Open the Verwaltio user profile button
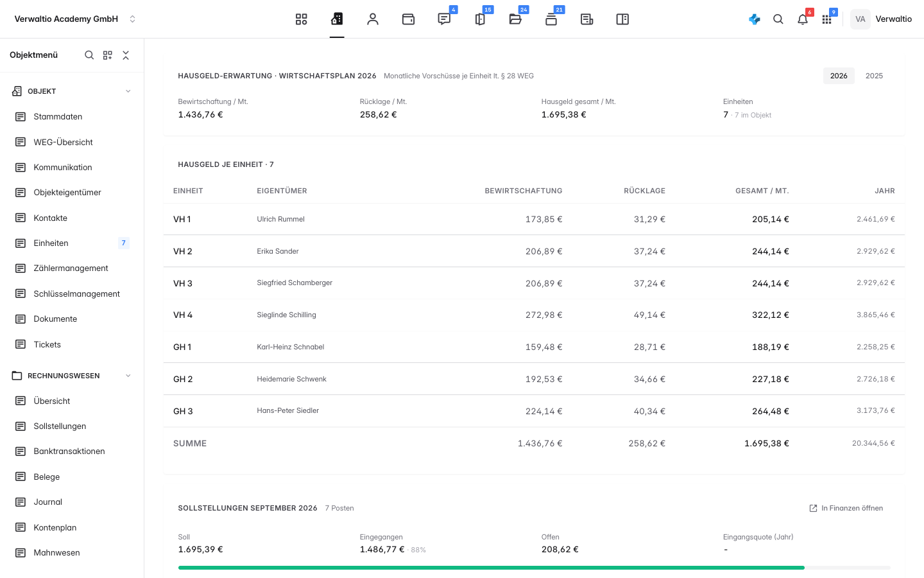Image resolution: width=924 pixels, height=578 pixels. coord(882,19)
